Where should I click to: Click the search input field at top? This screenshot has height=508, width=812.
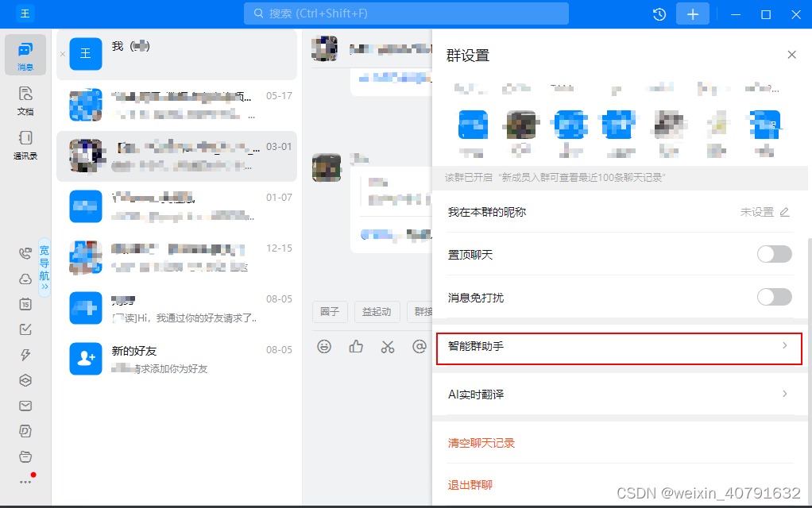tap(406, 13)
